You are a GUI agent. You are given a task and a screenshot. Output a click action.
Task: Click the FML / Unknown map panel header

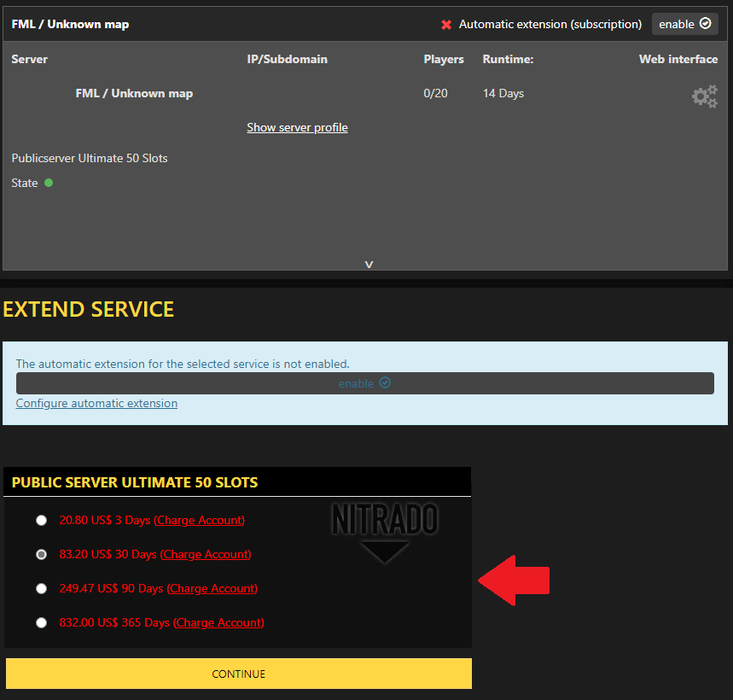pos(70,25)
